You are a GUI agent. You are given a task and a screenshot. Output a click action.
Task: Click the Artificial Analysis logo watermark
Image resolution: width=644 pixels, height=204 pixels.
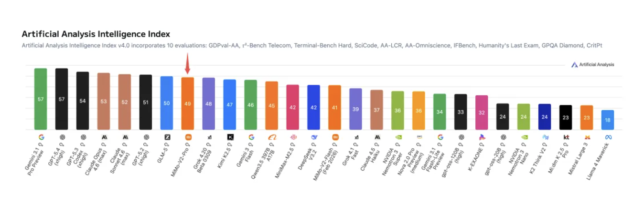click(592, 64)
